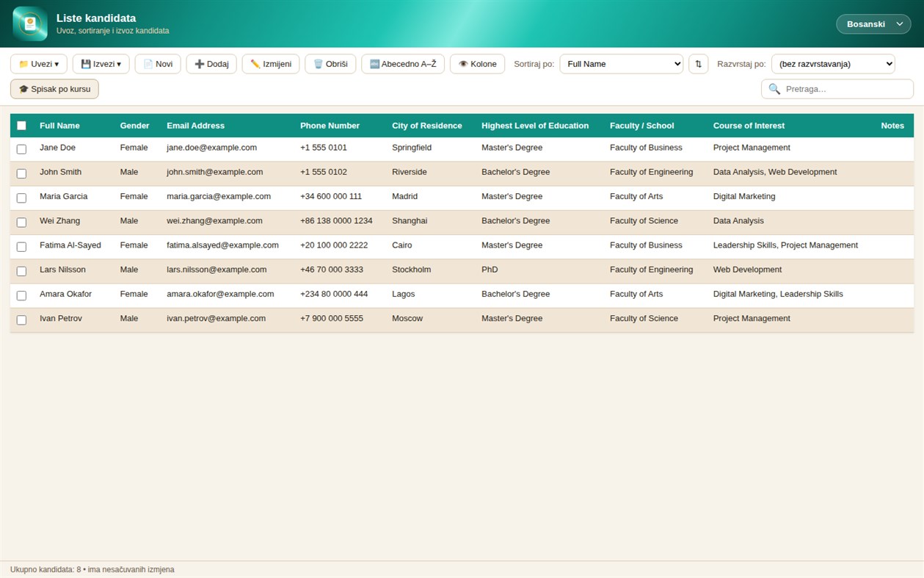
Task: Tick the checkbox for John Smith
Action: (21, 173)
